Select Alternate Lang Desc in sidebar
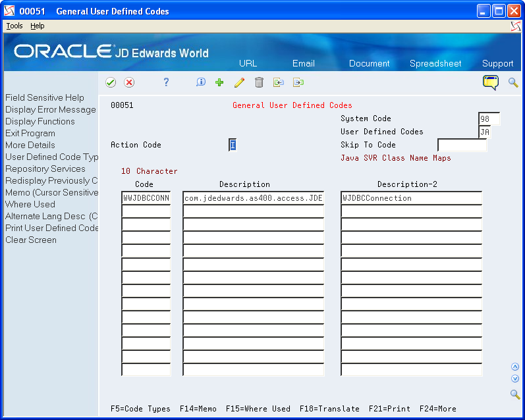This screenshot has width=525, height=420. [x=51, y=216]
